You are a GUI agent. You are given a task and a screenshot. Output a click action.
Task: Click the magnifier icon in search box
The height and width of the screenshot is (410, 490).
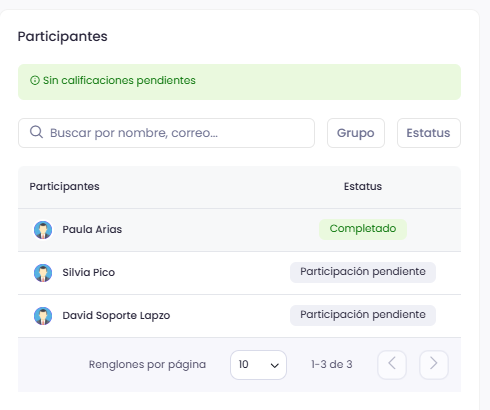coord(36,132)
